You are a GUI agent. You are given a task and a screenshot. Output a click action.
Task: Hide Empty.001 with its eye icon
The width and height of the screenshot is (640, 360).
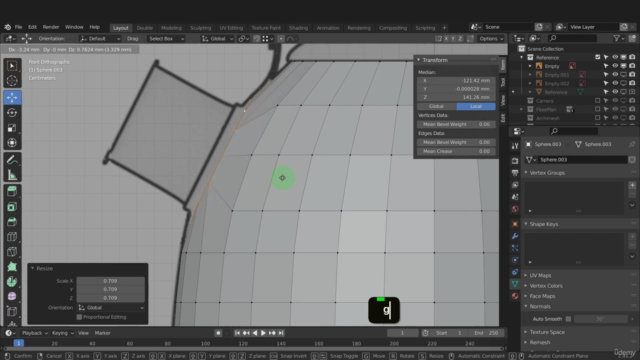pos(615,75)
